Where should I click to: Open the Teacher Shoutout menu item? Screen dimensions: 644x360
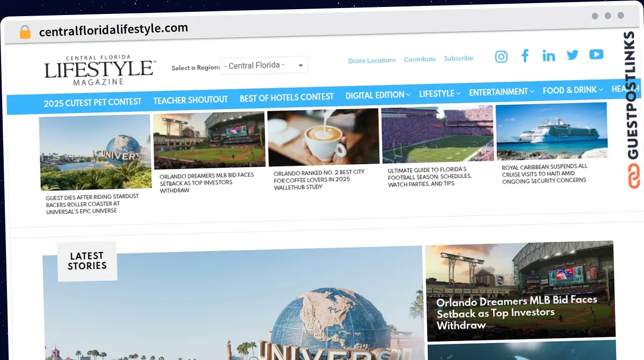(x=191, y=99)
